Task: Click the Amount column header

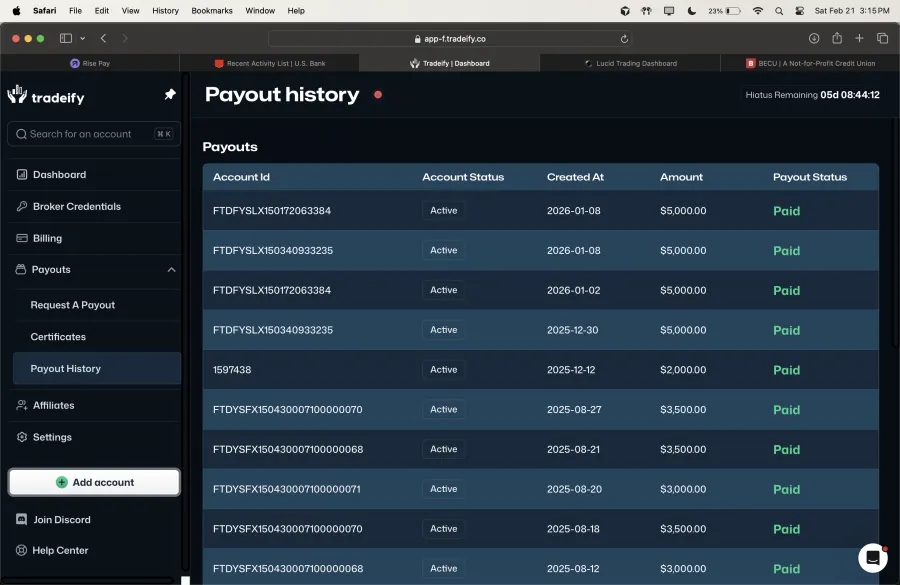Action: [x=681, y=177]
